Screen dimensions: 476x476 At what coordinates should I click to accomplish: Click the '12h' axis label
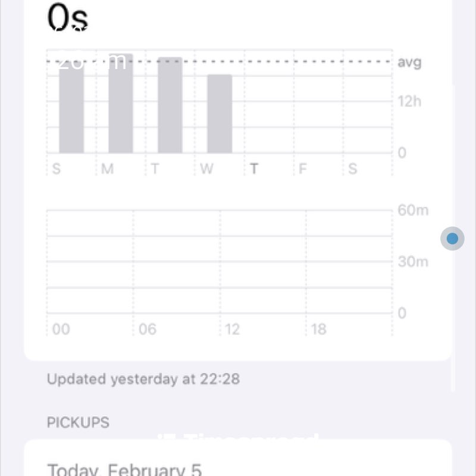coord(409,101)
